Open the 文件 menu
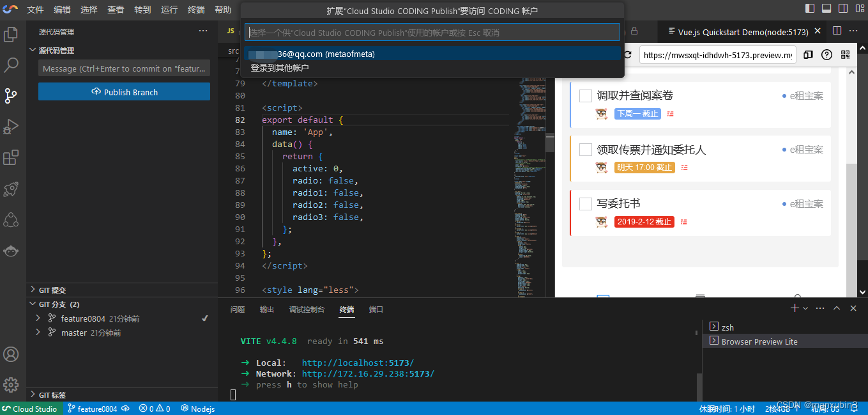Screen dimensions: 868x415 point(35,10)
